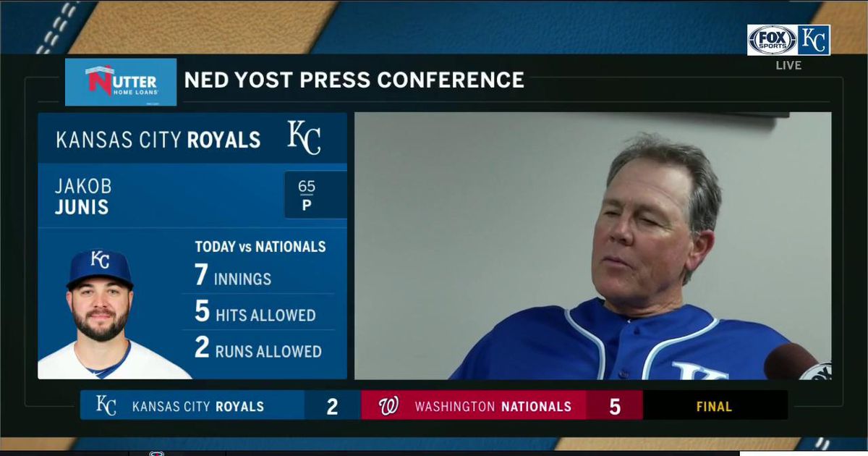Click the 2 Runs Allowed stat line

click(x=258, y=348)
